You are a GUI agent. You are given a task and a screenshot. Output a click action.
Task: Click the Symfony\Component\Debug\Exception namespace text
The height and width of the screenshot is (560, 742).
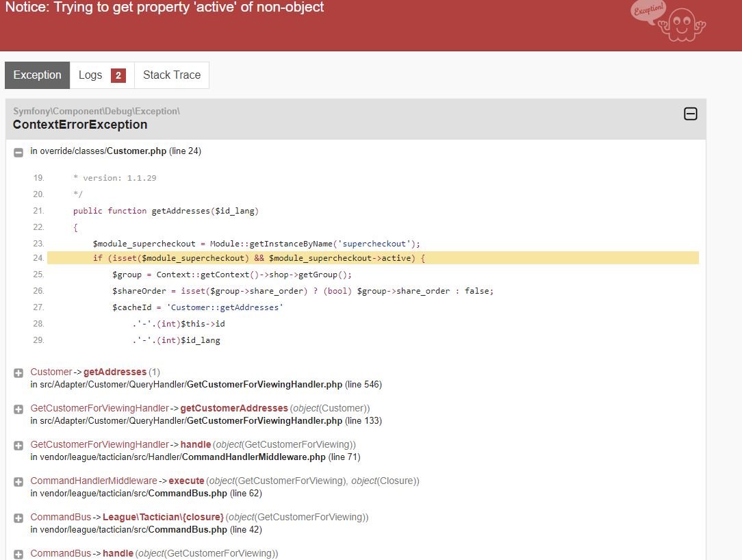pos(97,111)
